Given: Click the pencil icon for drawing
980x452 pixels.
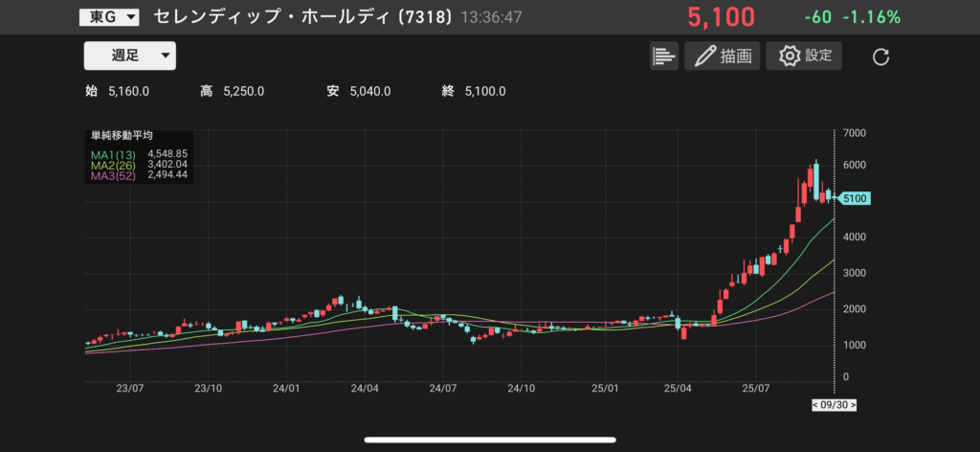Looking at the screenshot, I should pyautogui.click(x=705, y=56).
